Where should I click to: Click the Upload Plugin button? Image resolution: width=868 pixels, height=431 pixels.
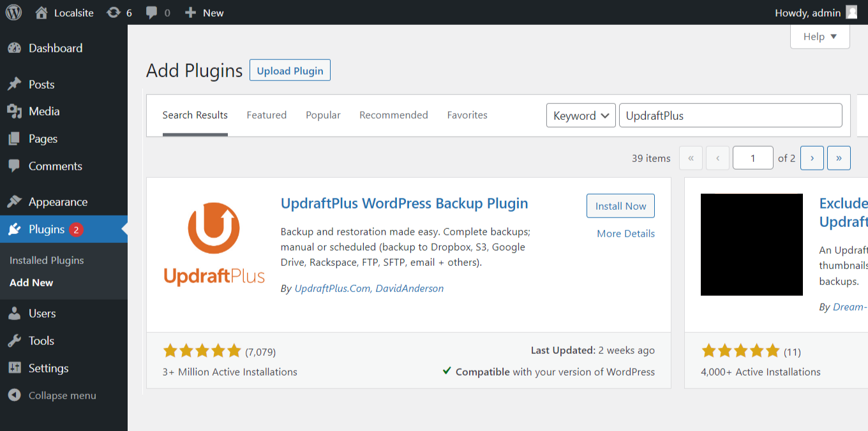pyautogui.click(x=290, y=71)
